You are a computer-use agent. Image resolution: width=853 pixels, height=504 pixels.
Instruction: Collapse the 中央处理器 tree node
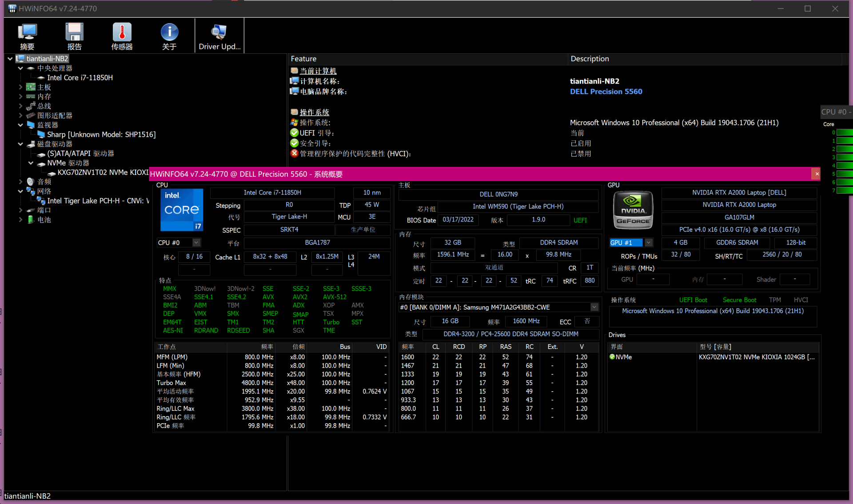pos(20,68)
